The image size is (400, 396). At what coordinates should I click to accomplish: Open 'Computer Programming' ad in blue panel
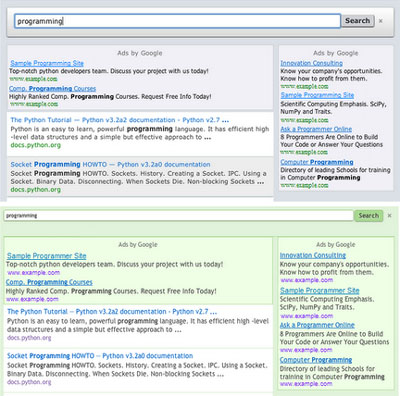click(317, 162)
